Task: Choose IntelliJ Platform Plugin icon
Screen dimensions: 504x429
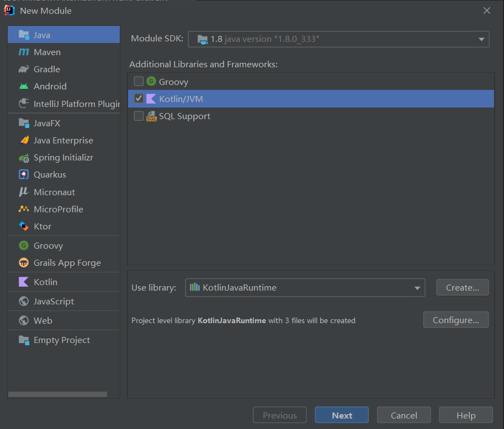Action: [24, 104]
